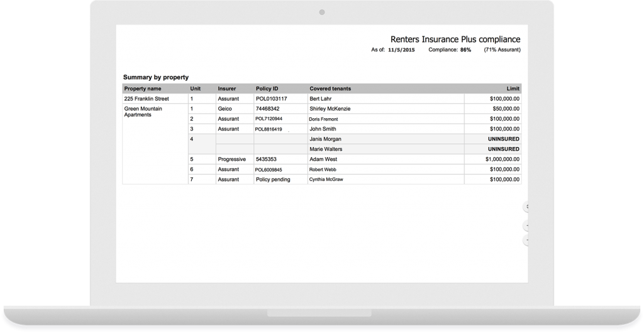The image size is (644, 333).
Task: Click unit 7 in the Cynthia McGraw row
Action: (x=192, y=179)
